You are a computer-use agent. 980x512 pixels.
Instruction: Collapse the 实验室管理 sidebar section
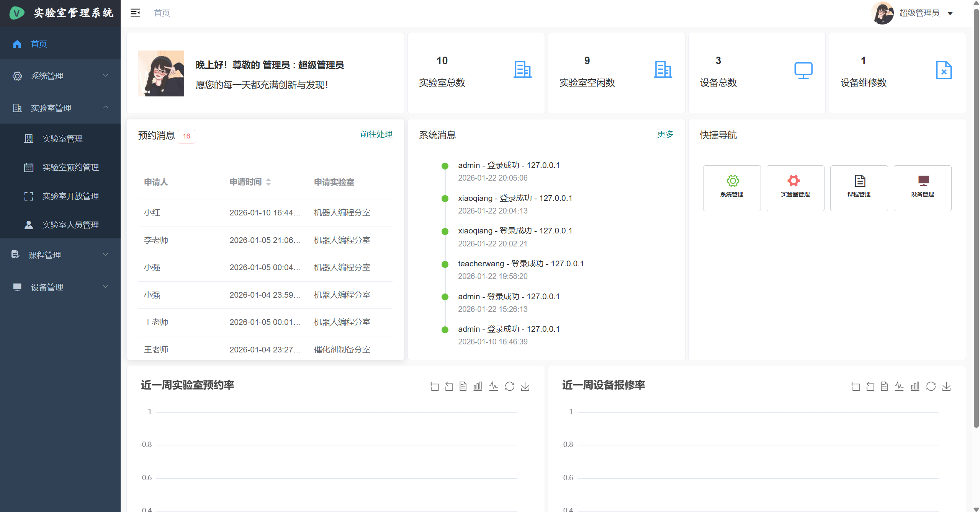click(x=60, y=108)
